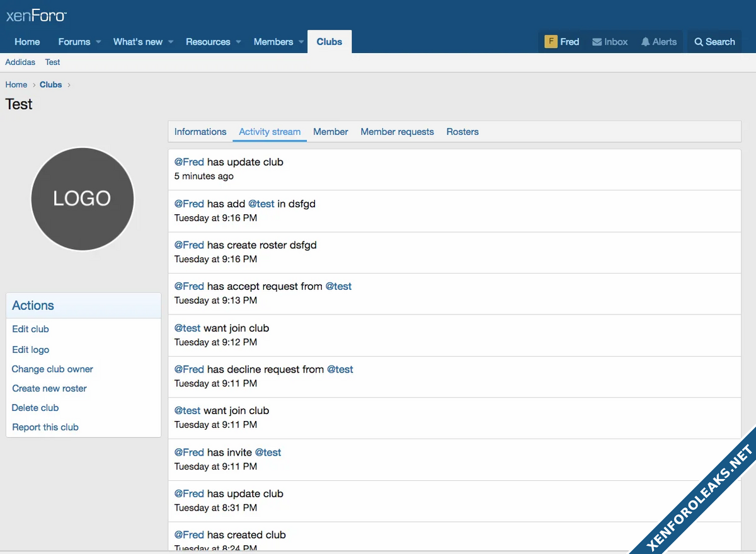Expand the Resources dropdown arrow
Screen dimensions: 756x554
[x=238, y=42]
